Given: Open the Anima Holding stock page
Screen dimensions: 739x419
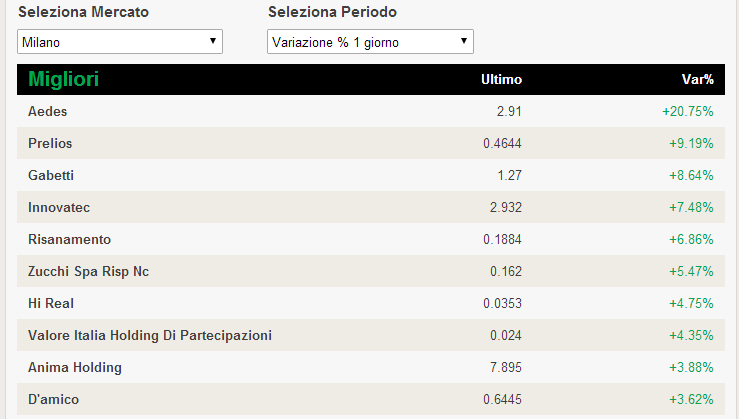Looking at the screenshot, I should [75, 368].
